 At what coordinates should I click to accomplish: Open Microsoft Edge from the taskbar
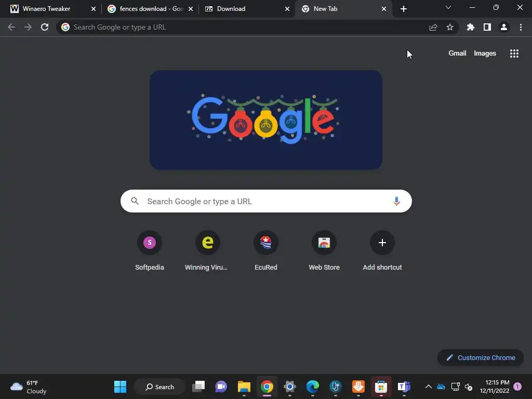(x=312, y=387)
